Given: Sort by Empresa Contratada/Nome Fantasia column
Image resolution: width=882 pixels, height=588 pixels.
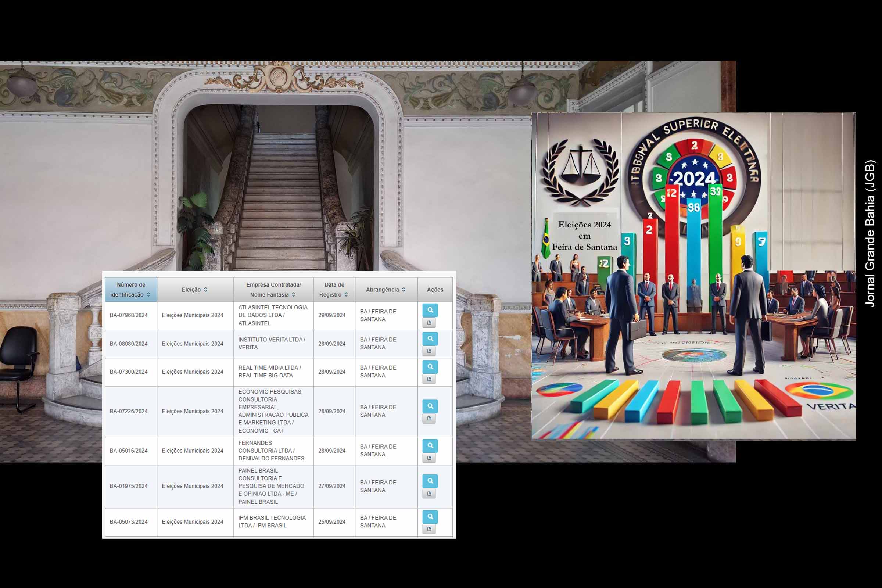Looking at the screenshot, I should 273,290.
